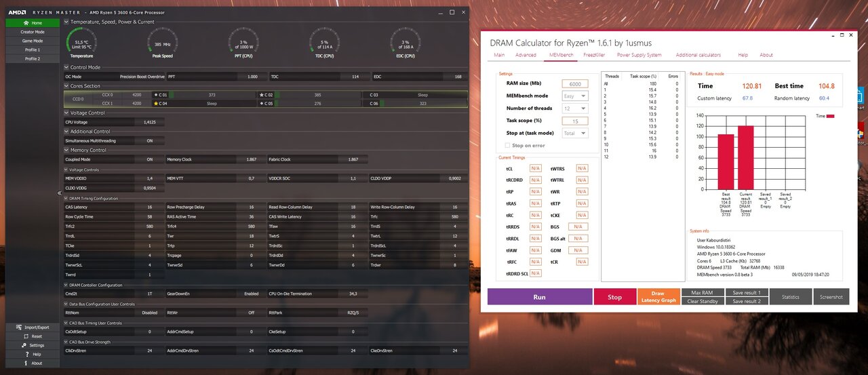Image resolution: width=868 pixels, height=375 pixels.
Task: Click the Reset icon in Ryzen Master
Action: (26, 336)
